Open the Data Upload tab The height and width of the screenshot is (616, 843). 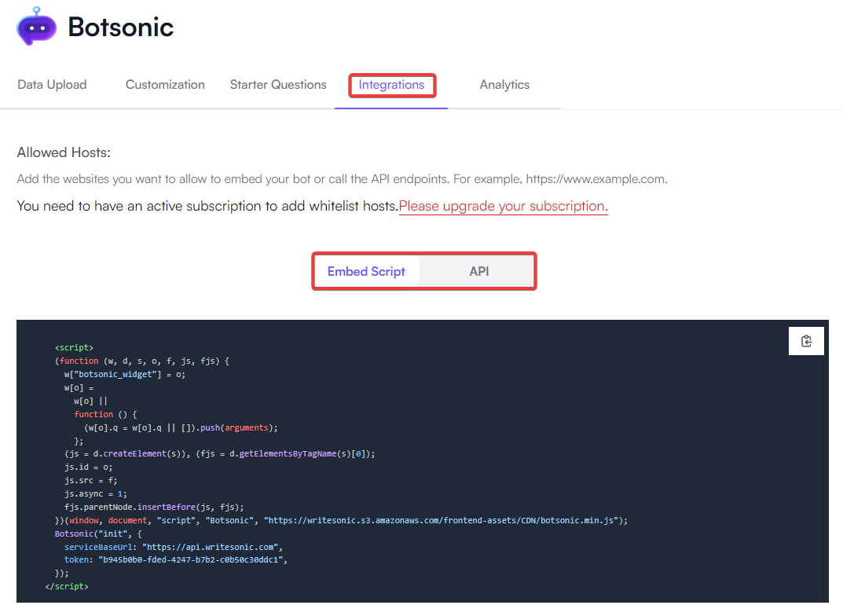[52, 84]
